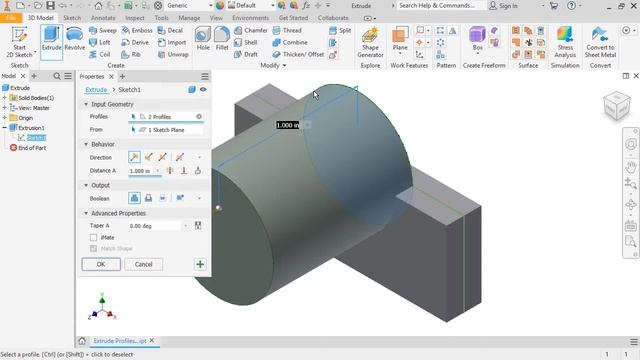Screen dimensions: 640x360
Task: Open Generic material dropdown
Action: click(x=211, y=6)
